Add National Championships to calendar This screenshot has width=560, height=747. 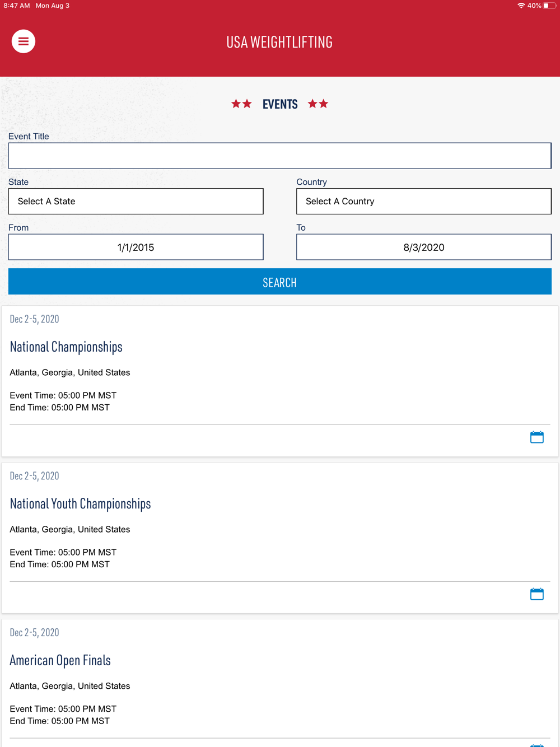pos(536,437)
